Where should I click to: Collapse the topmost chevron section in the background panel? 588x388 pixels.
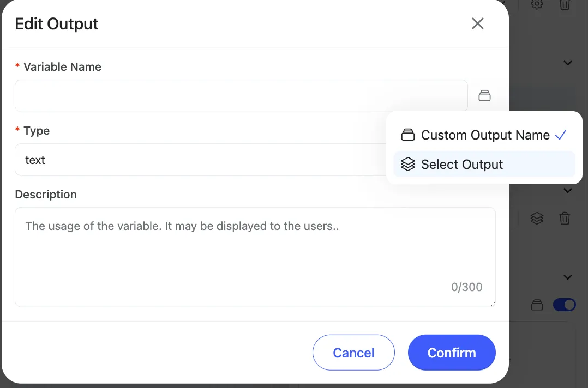click(x=567, y=63)
